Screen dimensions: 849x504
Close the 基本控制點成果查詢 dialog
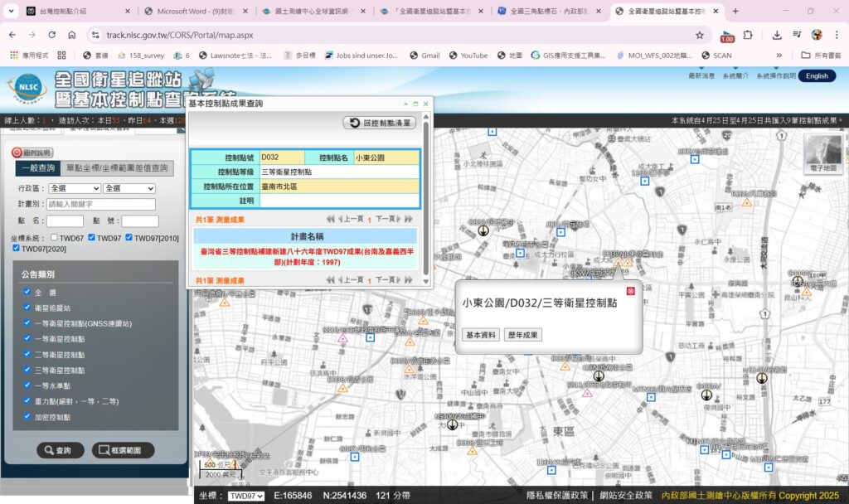(425, 104)
